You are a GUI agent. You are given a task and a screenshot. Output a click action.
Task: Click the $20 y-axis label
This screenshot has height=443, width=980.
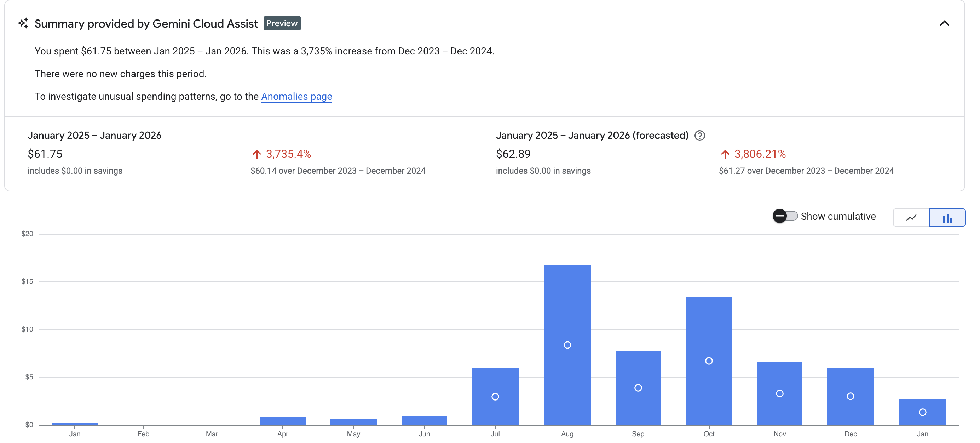pos(27,234)
